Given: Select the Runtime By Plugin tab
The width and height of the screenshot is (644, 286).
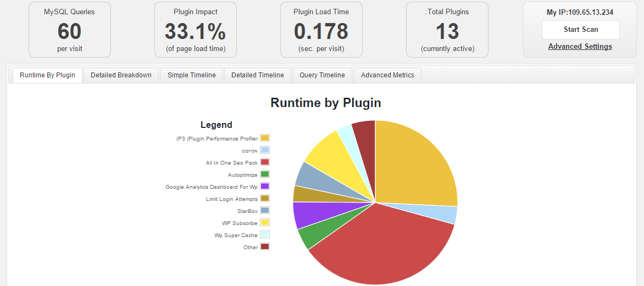Looking at the screenshot, I should pyautogui.click(x=47, y=75).
